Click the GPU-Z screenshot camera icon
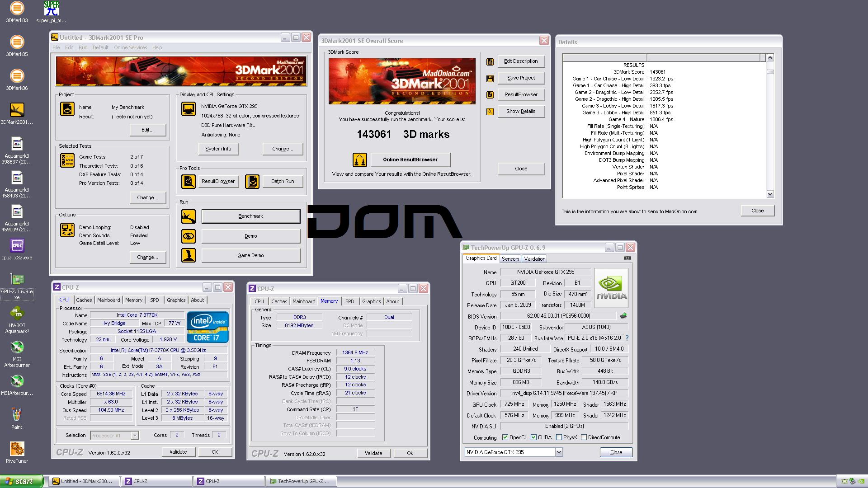The height and width of the screenshot is (488, 868). tap(627, 258)
